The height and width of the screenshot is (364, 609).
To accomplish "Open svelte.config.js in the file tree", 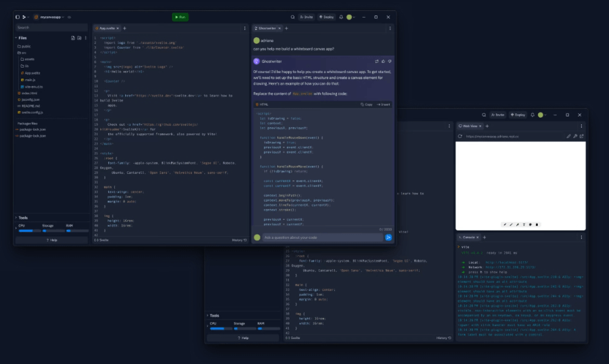I will coord(30,112).
